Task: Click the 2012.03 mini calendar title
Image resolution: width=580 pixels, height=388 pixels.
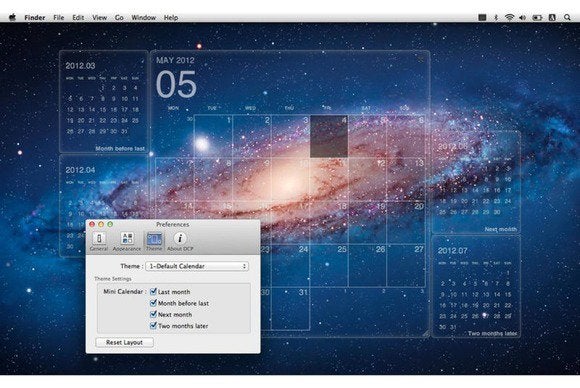Action: [x=80, y=66]
